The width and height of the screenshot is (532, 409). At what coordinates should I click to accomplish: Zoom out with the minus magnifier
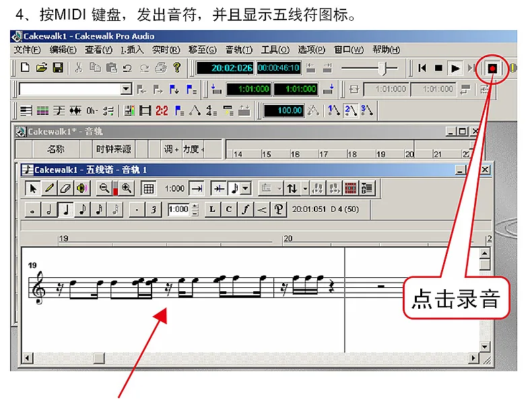click(104, 188)
